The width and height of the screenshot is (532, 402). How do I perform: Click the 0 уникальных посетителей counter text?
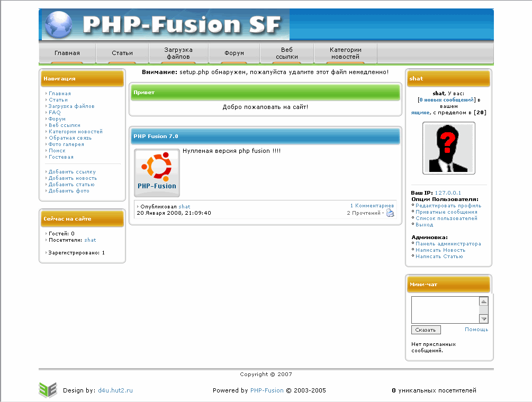tap(434, 390)
